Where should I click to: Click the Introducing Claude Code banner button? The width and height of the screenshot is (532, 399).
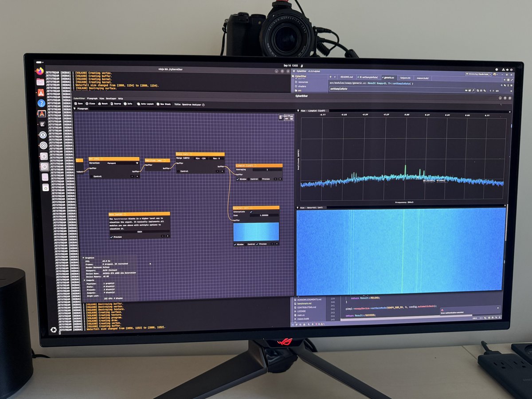[478, 74]
